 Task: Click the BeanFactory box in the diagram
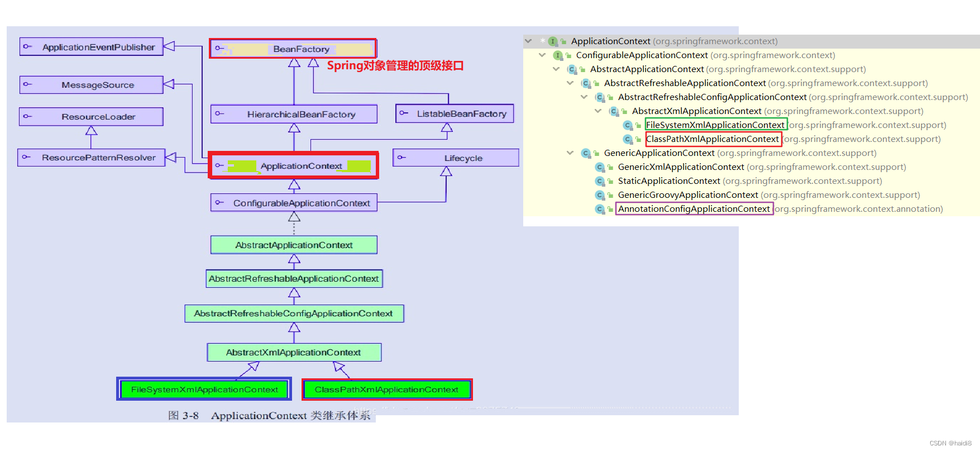(293, 49)
